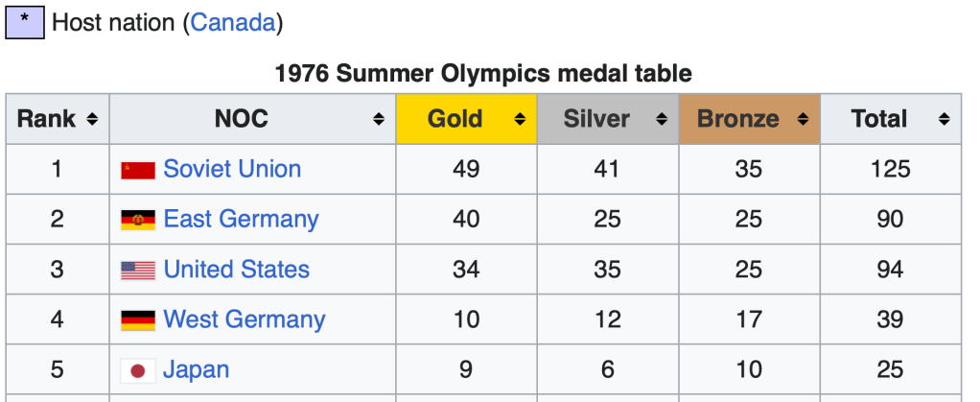Open the United States link
The height and width of the screenshot is (402, 980).
tap(236, 270)
